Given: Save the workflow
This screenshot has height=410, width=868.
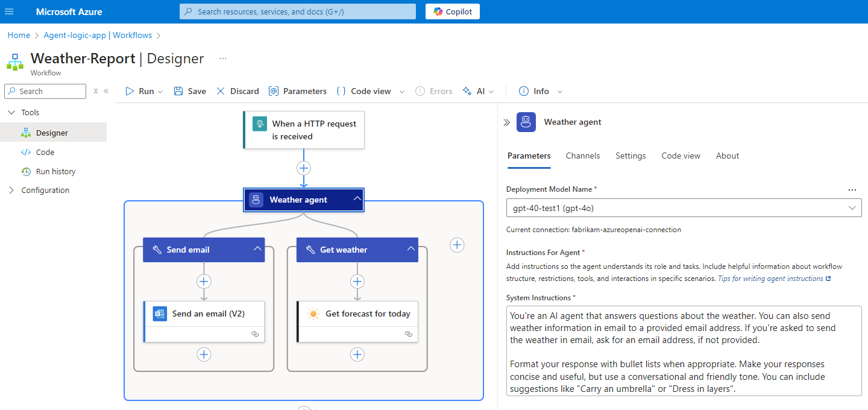Looking at the screenshot, I should 190,91.
